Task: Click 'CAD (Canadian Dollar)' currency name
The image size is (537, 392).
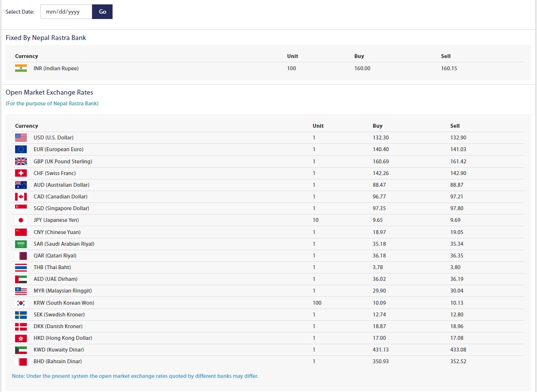Action: coord(60,196)
